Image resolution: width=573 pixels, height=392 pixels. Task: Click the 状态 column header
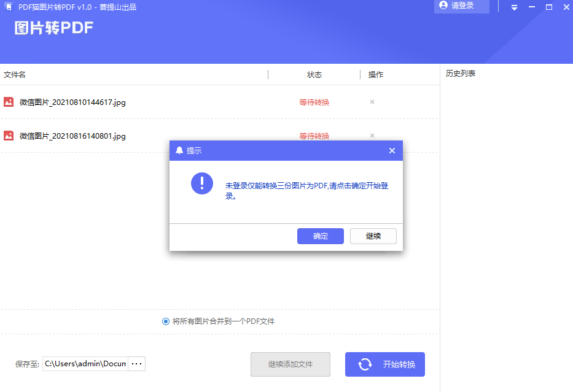(314, 74)
